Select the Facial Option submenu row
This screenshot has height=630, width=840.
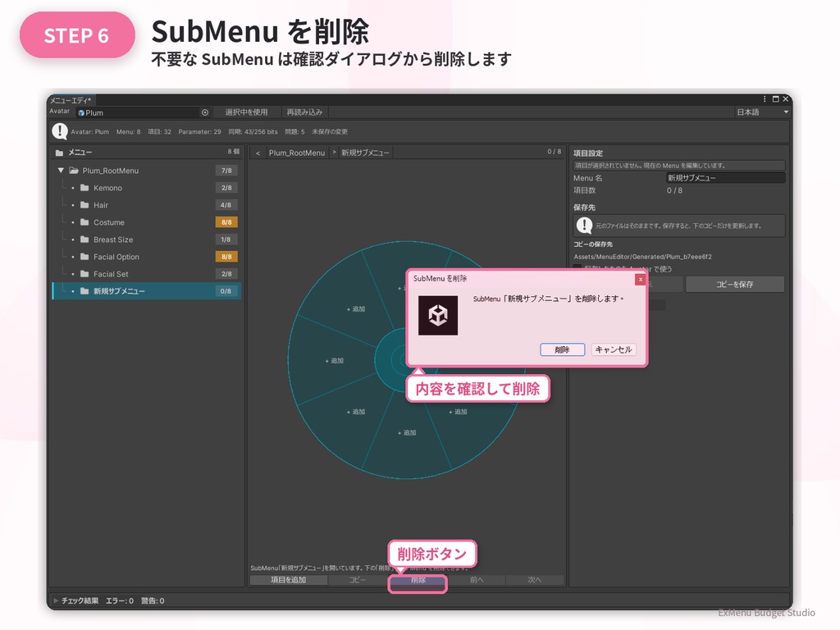click(147, 257)
